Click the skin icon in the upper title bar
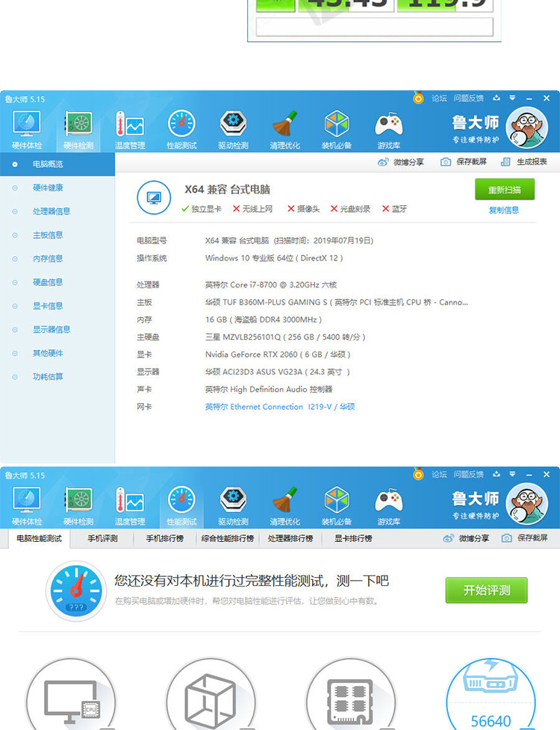The height and width of the screenshot is (730, 560). pyautogui.click(x=497, y=98)
